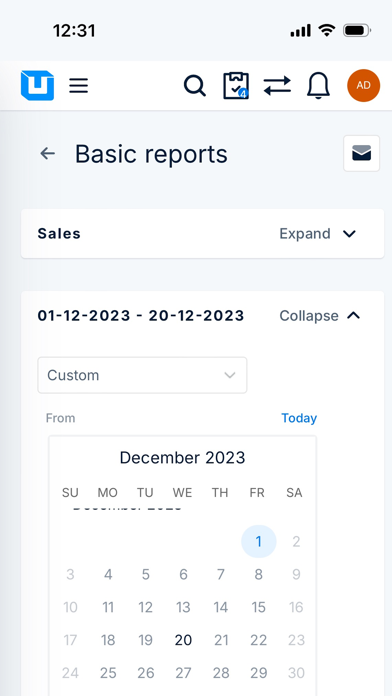The width and height of the screenshot is (392, 696).
Task: Collapse the date range section
Action: pyautogui.click(x=320, y=316)
